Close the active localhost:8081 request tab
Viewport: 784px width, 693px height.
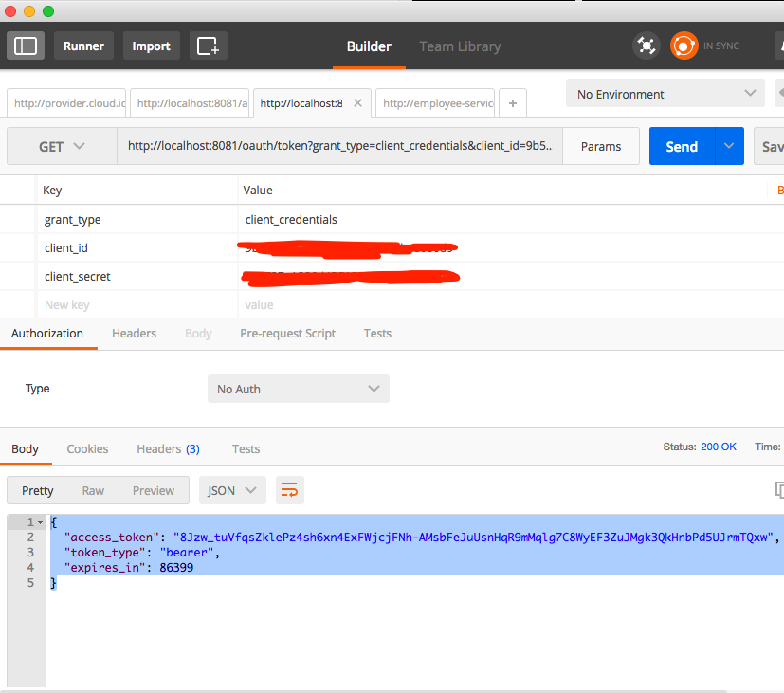pyautogui.click(x=357, y=102)
